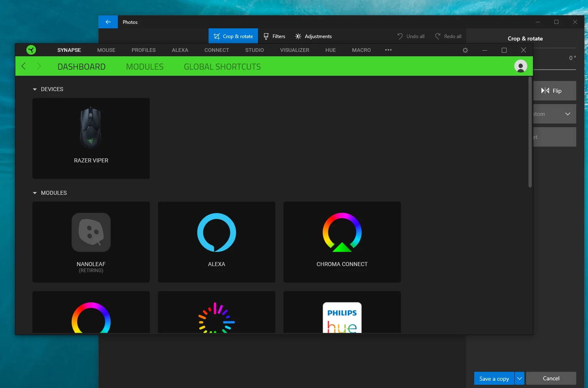Open the Alexa module icon
588x388 pixels.
point(217,232)
